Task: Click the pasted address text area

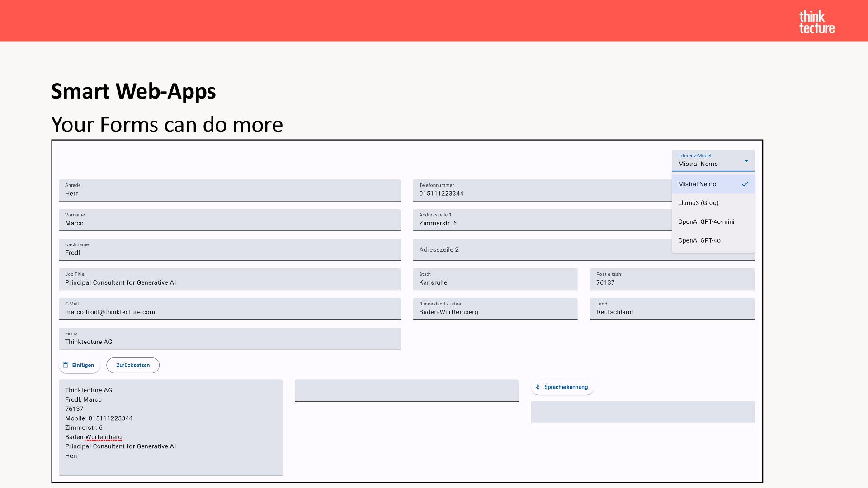Action: pyautogui.click(x=170, y=427)
